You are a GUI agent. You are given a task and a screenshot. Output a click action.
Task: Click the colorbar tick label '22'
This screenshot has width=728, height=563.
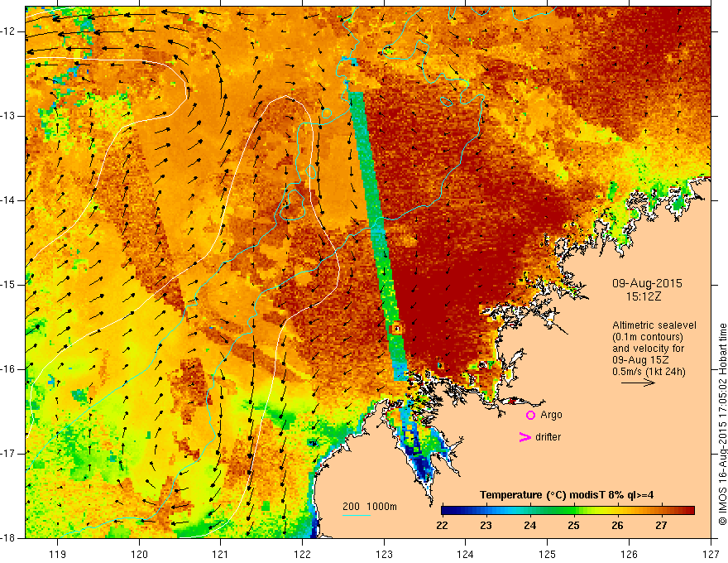coord(443,526)
